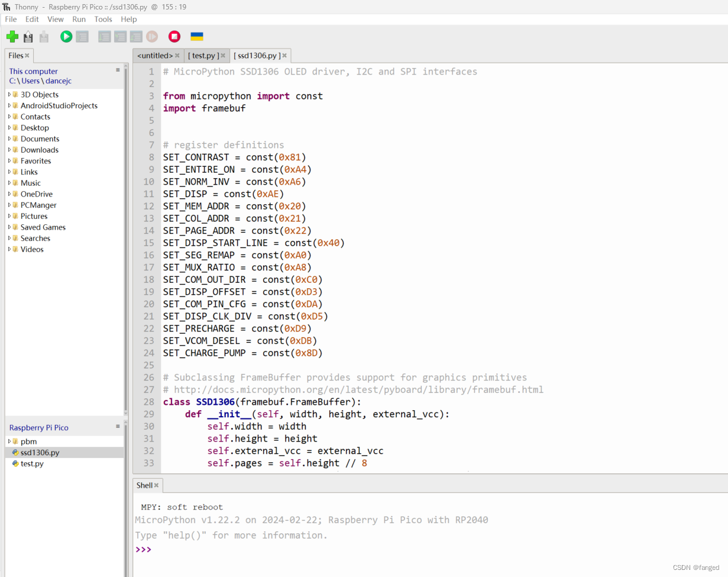Expand the AndroidStudioProjects folder
This screenshot has height=577, width=728.
[9, 105]
